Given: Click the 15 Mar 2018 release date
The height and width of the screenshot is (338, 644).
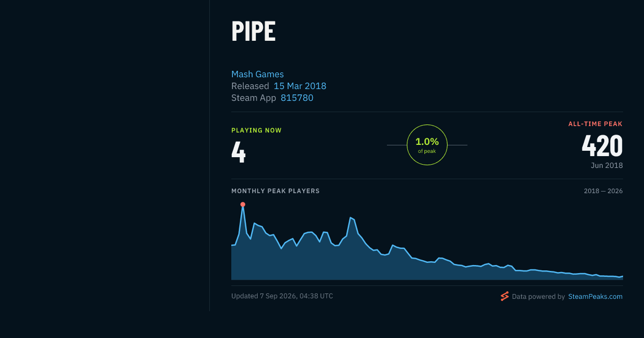Looking at the screenshot, I should point(300,86).
